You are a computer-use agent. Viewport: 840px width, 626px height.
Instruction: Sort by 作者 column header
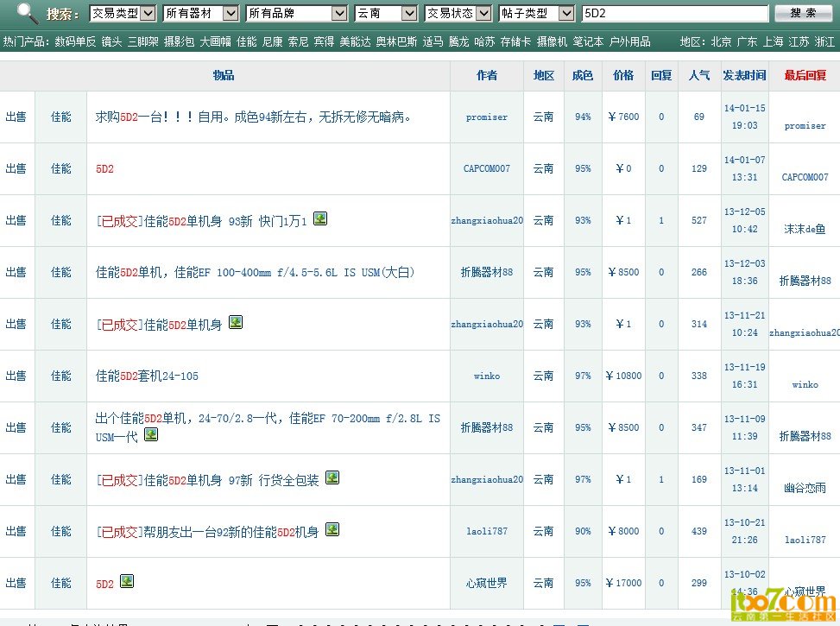(487, 76)
